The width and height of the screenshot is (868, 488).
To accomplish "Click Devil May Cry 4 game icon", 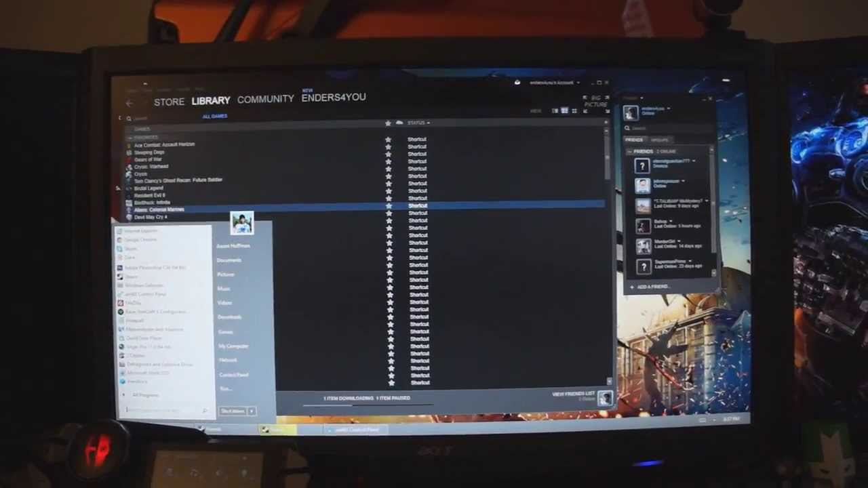I will (130, 218).
